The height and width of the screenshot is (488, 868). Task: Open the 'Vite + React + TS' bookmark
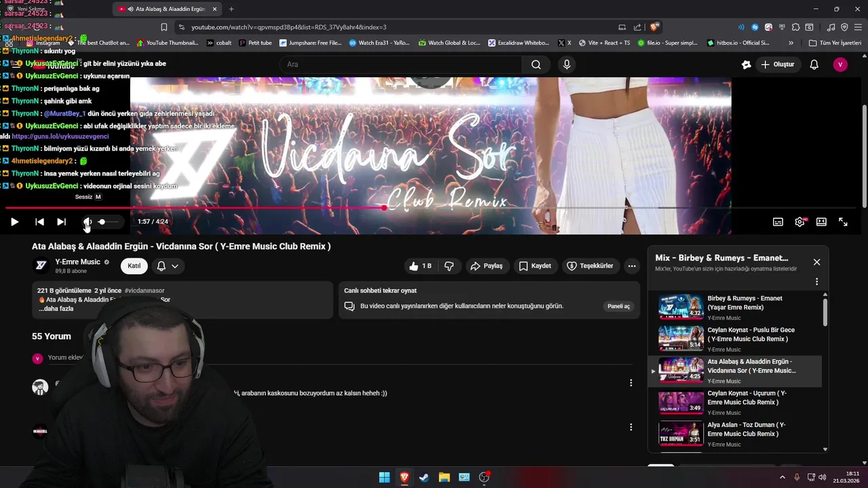click(x=604, y=43)
